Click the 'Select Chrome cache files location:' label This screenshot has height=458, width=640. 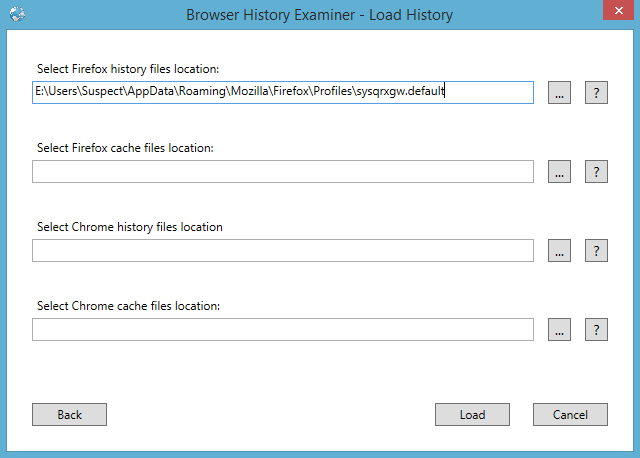point(129,306)
